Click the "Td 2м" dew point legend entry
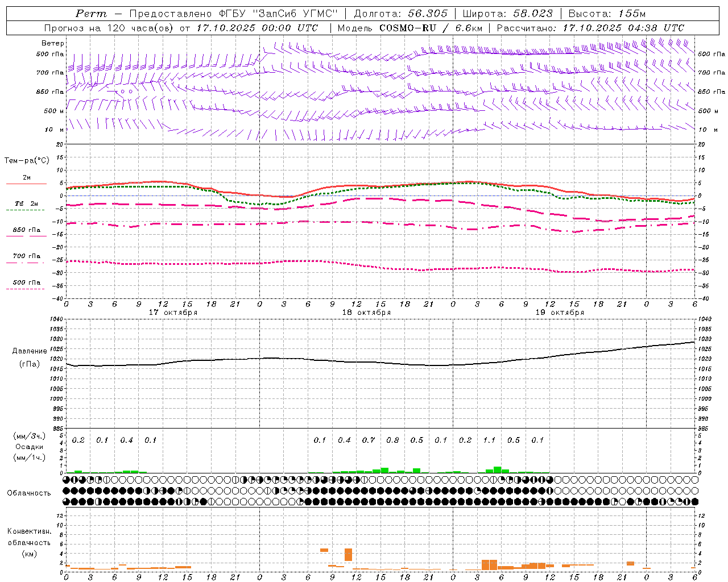 [x=27, y=203]
